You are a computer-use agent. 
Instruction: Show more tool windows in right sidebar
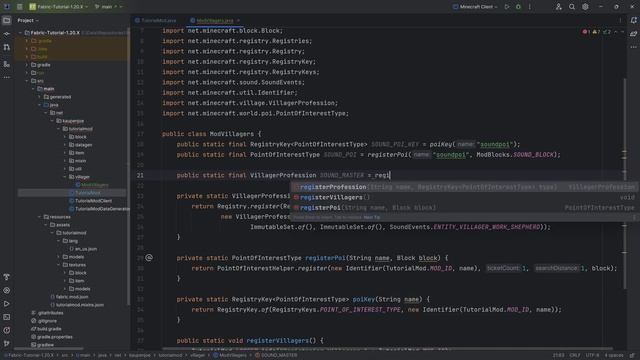pyautogui.click(x=633, y=47)
